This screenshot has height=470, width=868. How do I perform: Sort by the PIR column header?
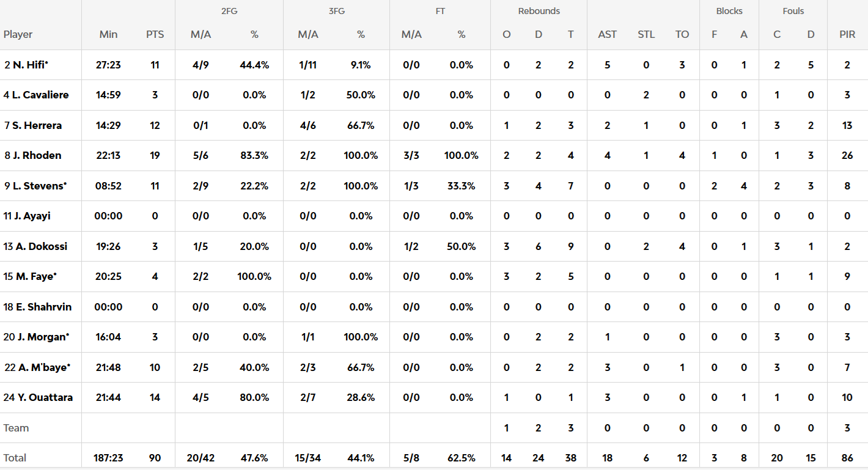click(847, 34)
